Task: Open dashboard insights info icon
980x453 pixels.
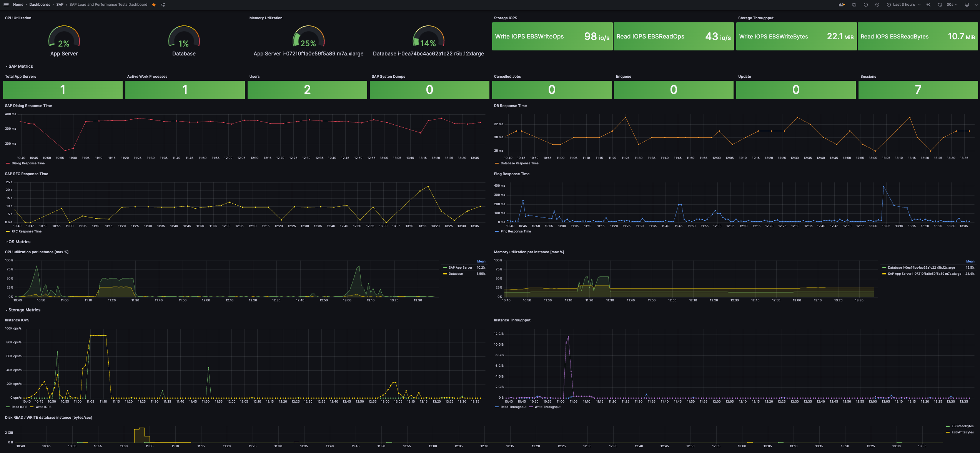Action: click(866, 5)
